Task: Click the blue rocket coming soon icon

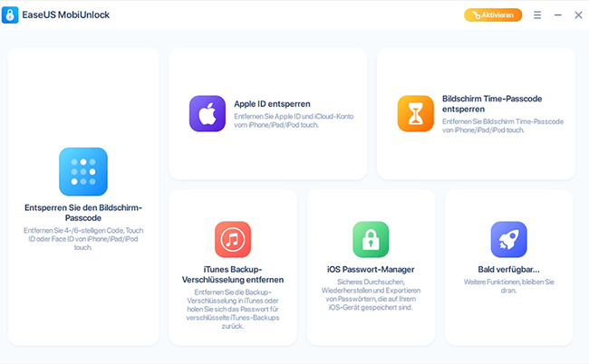Action: (x=508, y=239)
